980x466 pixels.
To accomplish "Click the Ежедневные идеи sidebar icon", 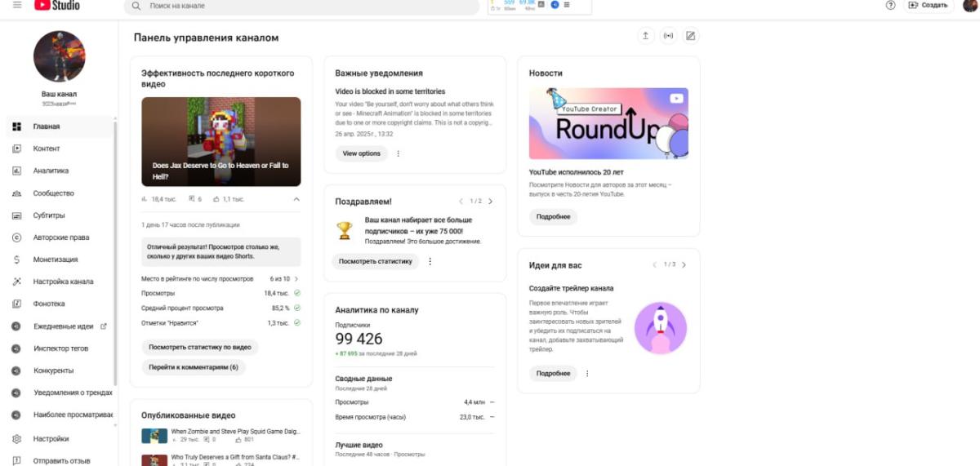I will [16, 326].
